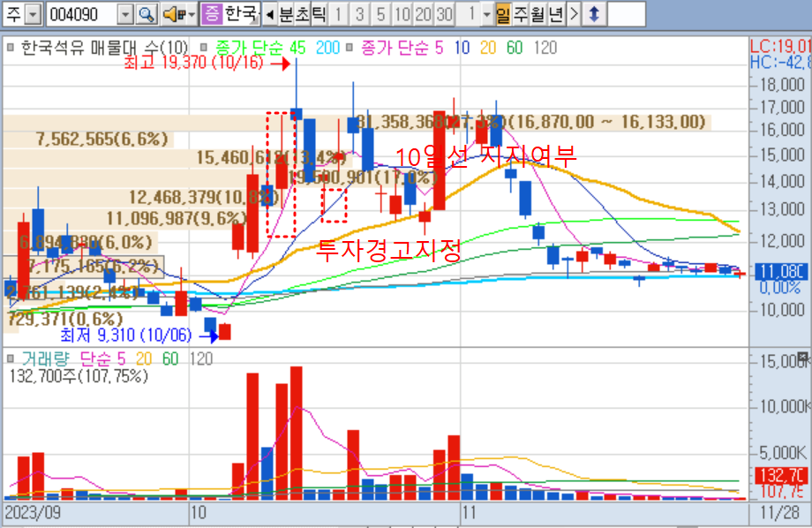
Task: Switch to 월 monthly chart
Action: click(x=538, y=14)
